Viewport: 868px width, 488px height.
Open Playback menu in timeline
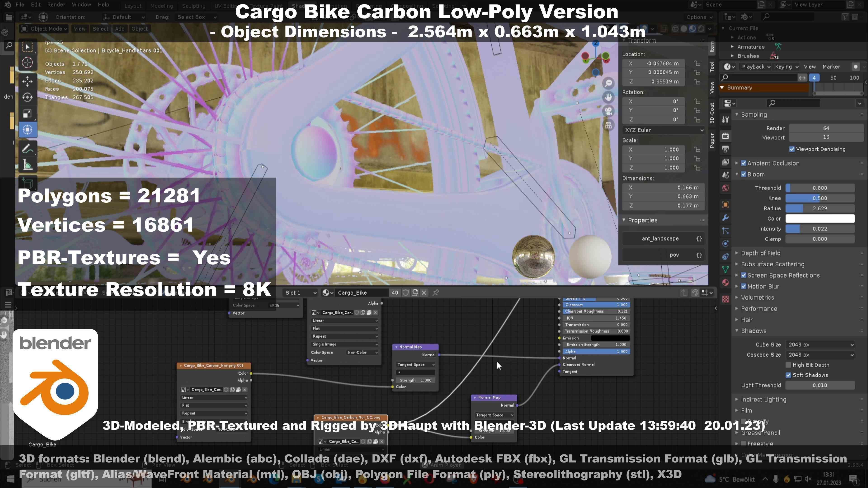click(x=756, y=67)
